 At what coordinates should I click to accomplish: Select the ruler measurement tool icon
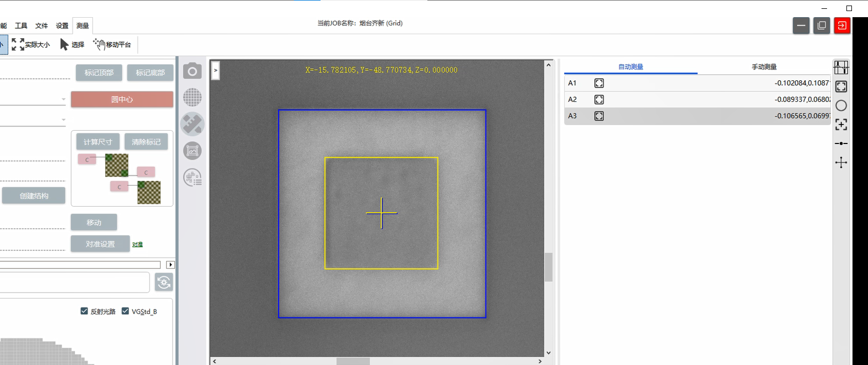pyautogui.click(x=192, y=124)
